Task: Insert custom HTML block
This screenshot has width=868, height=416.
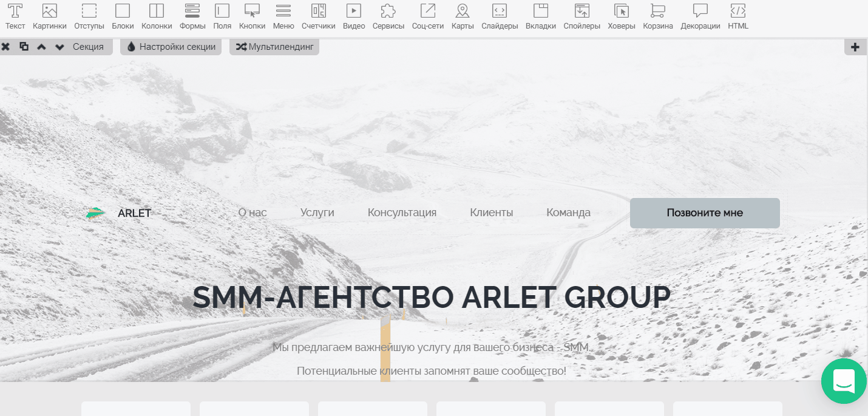Action: (738, 16)
